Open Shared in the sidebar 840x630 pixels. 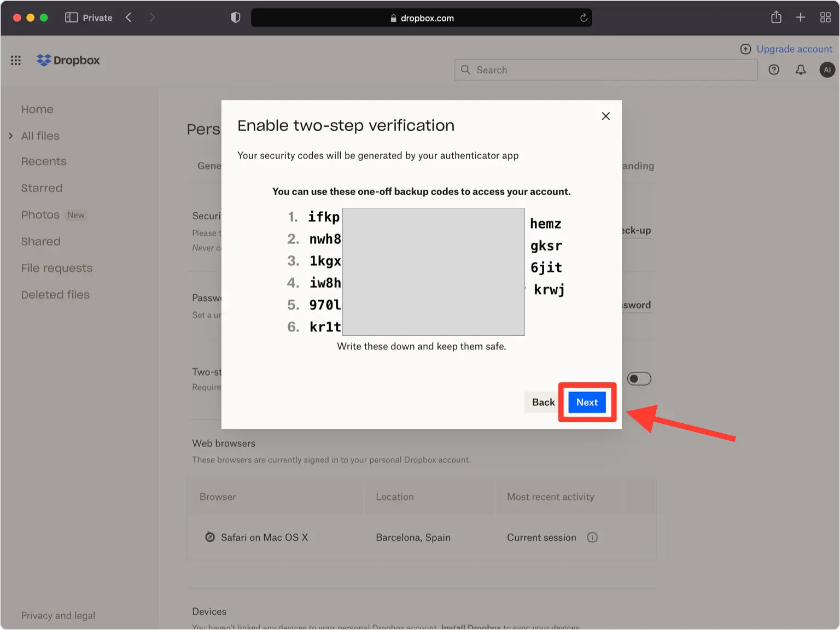point(40,241)
